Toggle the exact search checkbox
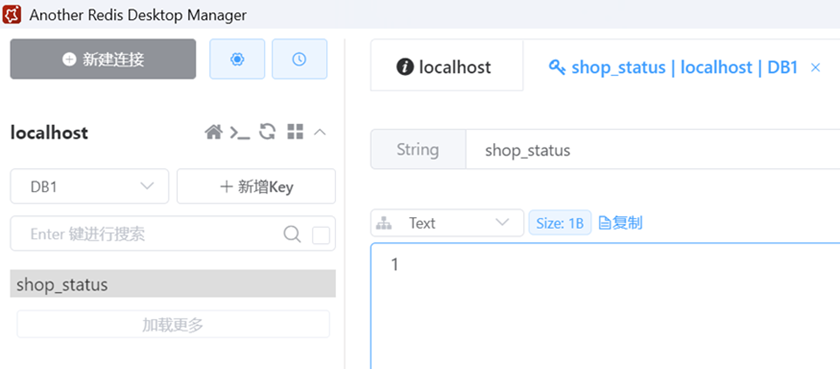Viewport: 840px width, 369px height. 321,235
